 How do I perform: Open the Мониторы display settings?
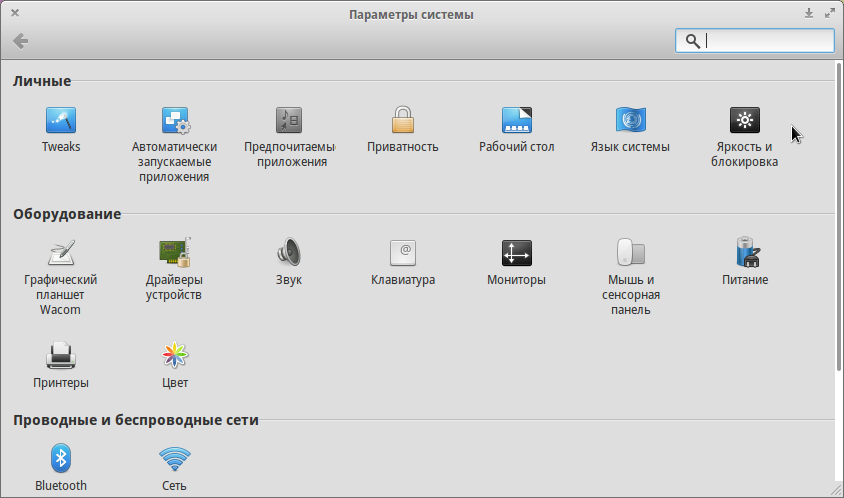pyautogui.click(x=516, y=252)
